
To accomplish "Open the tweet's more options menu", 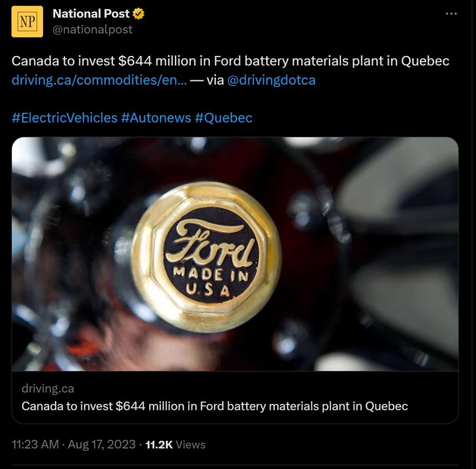I will [x=451, y=14].
